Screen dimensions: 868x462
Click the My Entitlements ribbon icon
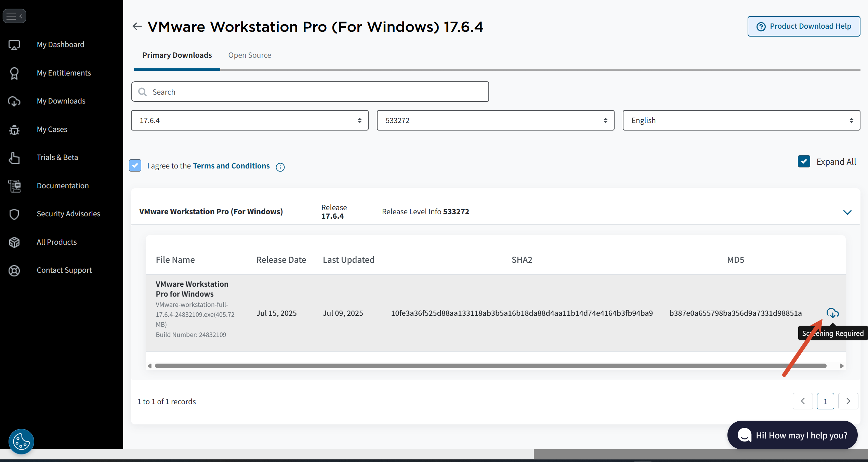(14, 73)
